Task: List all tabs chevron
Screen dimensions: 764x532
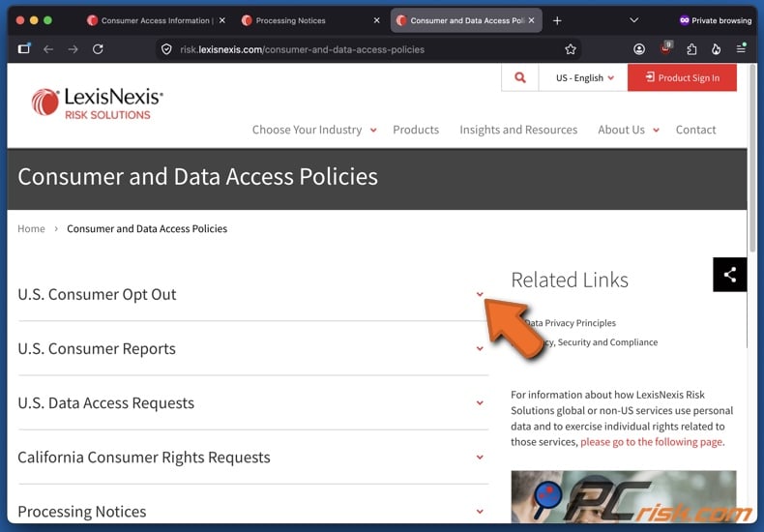Action: 633,20
